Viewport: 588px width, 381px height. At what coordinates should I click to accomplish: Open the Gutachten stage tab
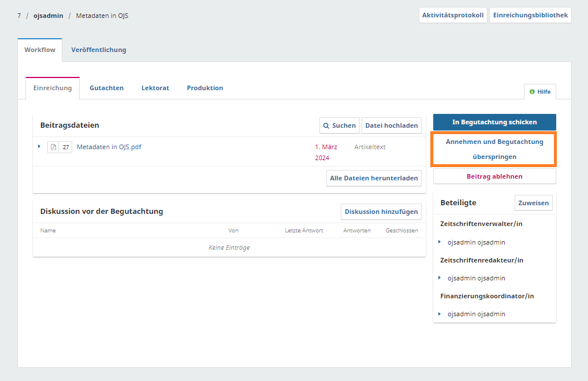pyautogui.click(x=106, y=88)
